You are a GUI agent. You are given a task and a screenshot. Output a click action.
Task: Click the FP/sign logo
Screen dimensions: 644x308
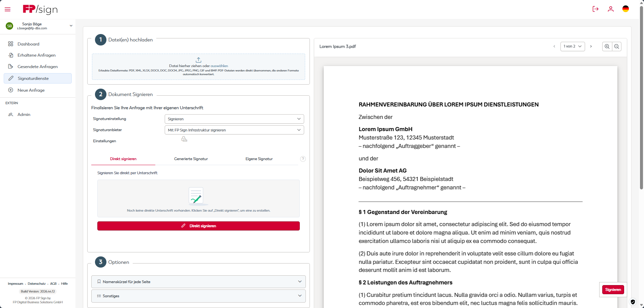pos(40,9)
